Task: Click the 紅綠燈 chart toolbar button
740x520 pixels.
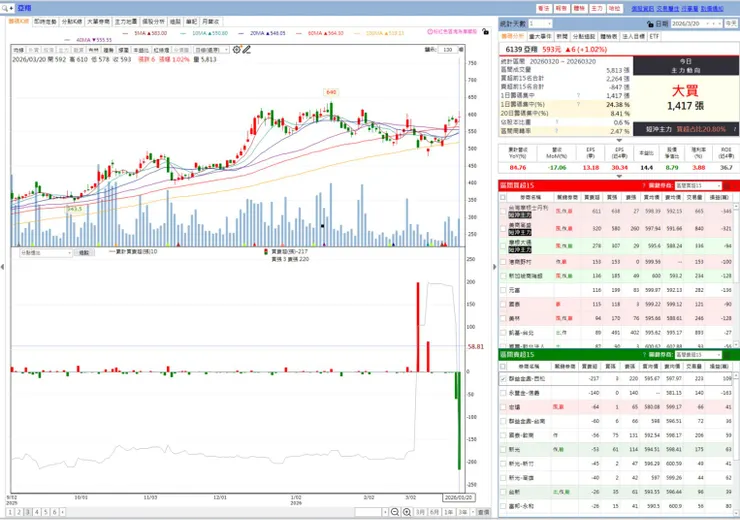Action: [x=161, y=50]
